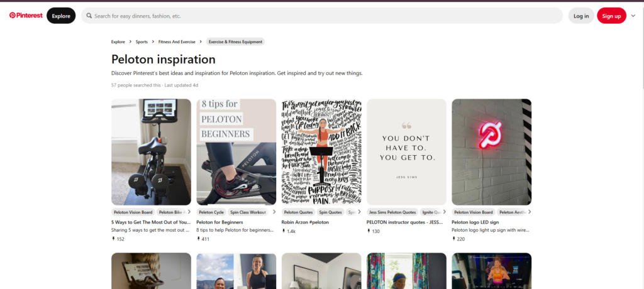
Task: Show more chips under the 5 Ways pin
Action: point(189,212)
